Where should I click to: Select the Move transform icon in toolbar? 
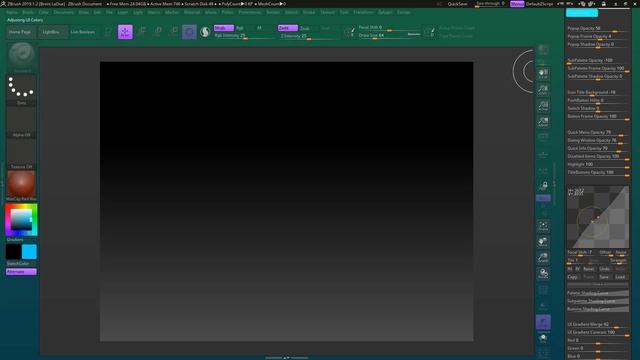tap(142, 32)
